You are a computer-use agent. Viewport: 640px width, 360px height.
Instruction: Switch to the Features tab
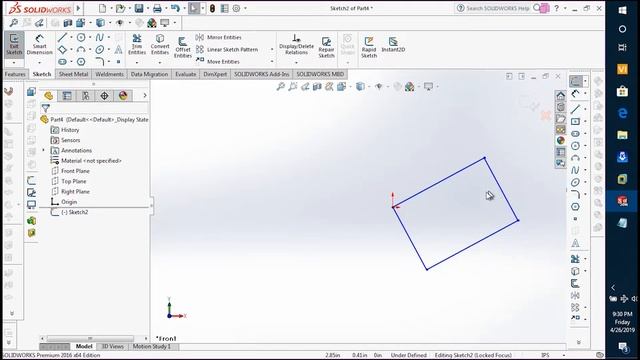(16, 74)
